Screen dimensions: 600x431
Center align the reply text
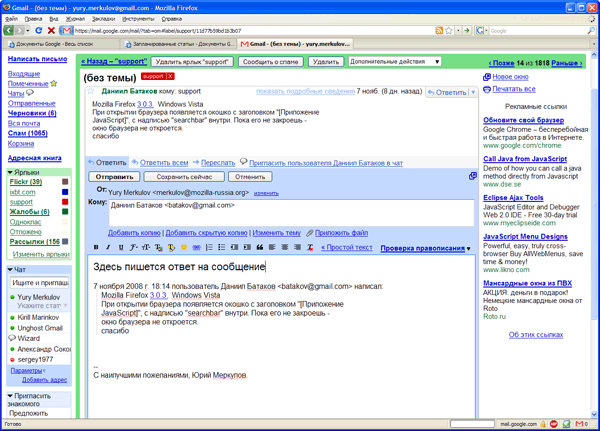(285, 247)
